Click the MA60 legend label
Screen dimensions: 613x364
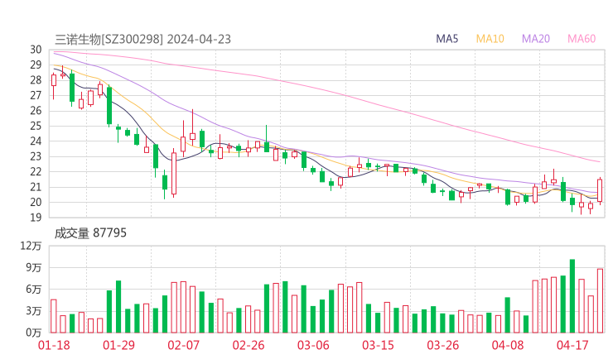tap(582, 39)
